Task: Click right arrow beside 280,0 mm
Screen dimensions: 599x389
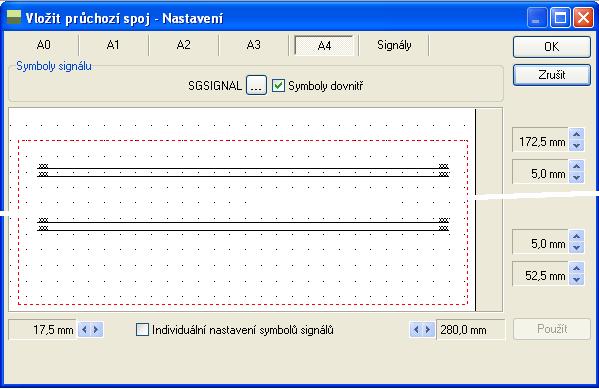Action: pyautogui.click(x=428, y=329)
